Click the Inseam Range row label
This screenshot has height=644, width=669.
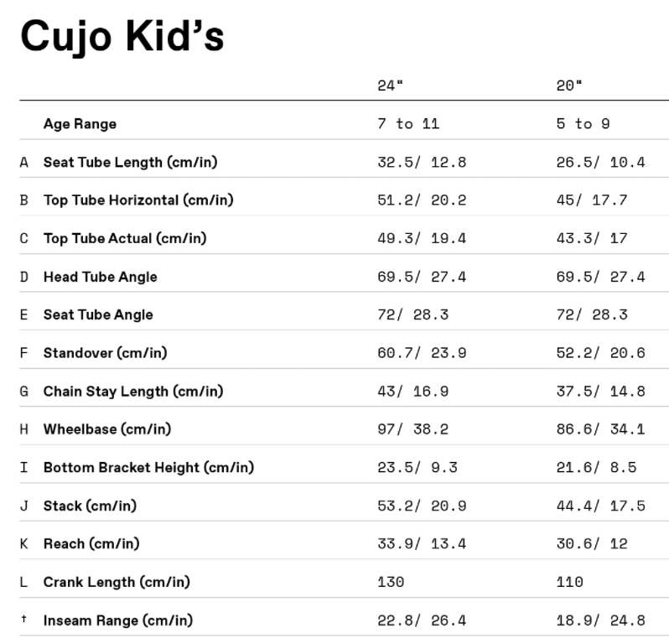[x=117, y=621]
